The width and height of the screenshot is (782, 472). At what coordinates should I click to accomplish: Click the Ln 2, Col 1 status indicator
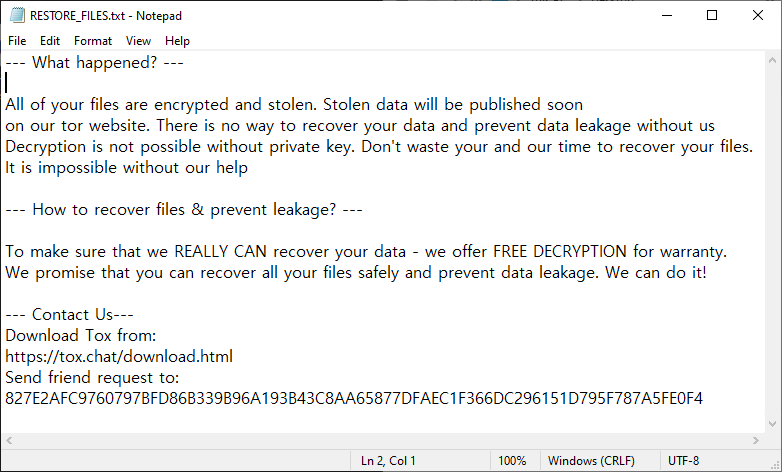click(x=389, y=461)
